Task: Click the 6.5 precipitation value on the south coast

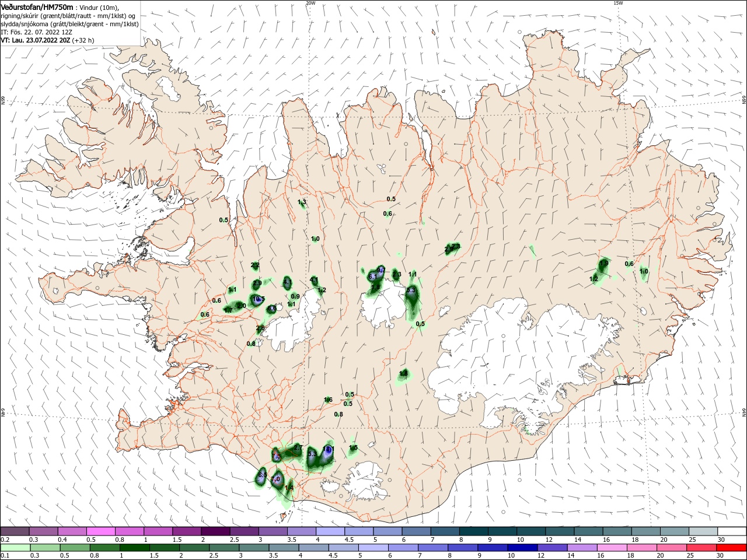Action: pyautogui.click(x=262, y=476)
